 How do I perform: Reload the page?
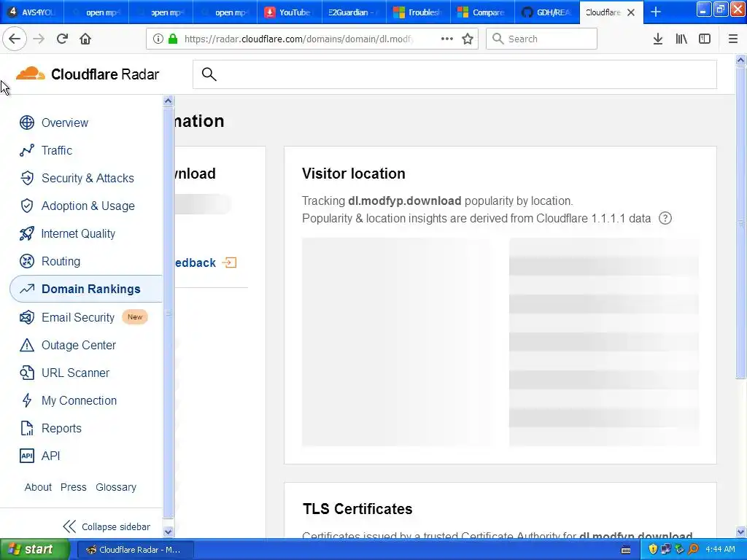point(62,39)
